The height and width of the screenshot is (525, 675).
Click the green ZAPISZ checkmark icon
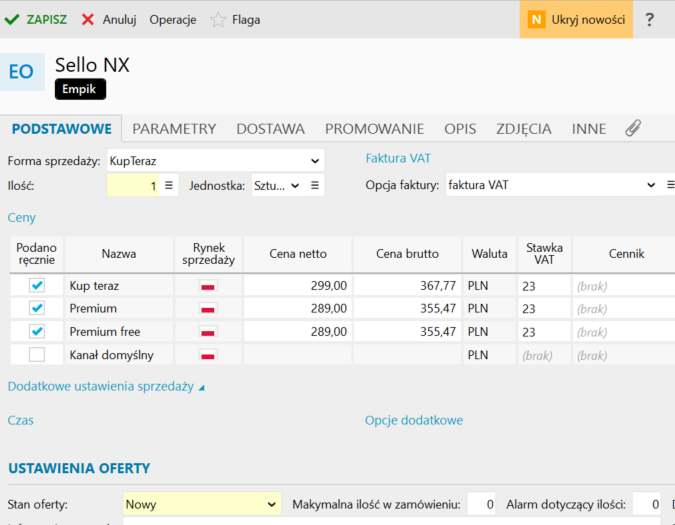12,20
